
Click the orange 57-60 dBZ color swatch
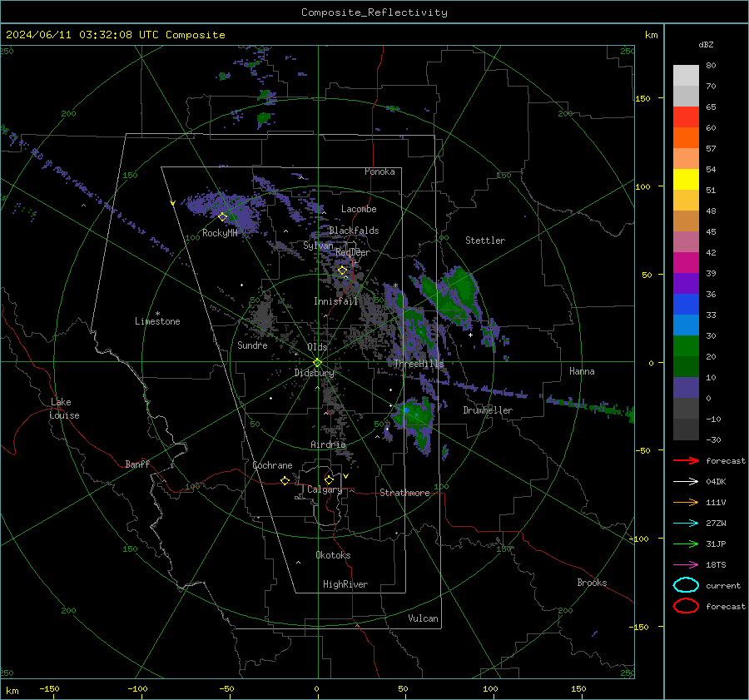coord(686,138)
